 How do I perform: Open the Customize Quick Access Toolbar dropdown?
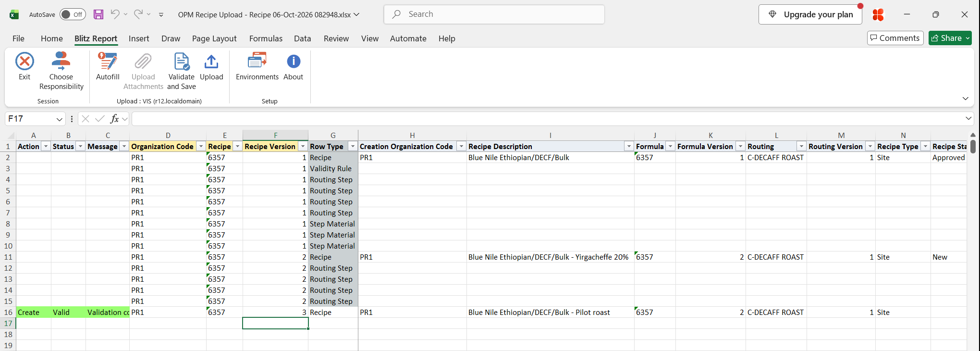pyautogui.click(x=161, y=15)
